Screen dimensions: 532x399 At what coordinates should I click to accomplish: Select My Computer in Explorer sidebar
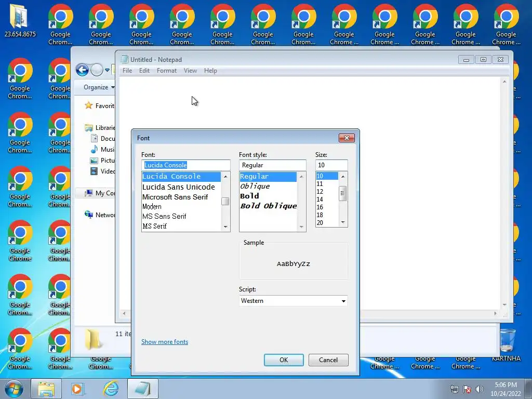(100, 193)
